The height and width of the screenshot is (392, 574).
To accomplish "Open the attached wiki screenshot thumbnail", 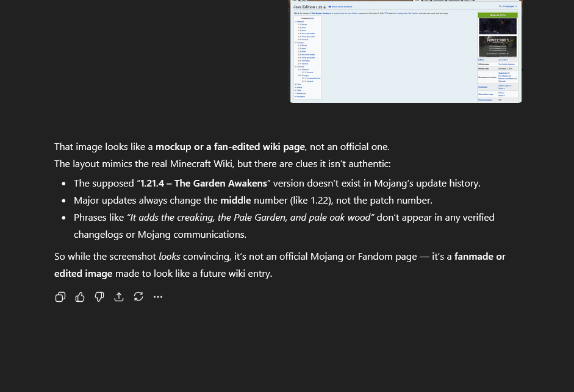I will point(405,52).
